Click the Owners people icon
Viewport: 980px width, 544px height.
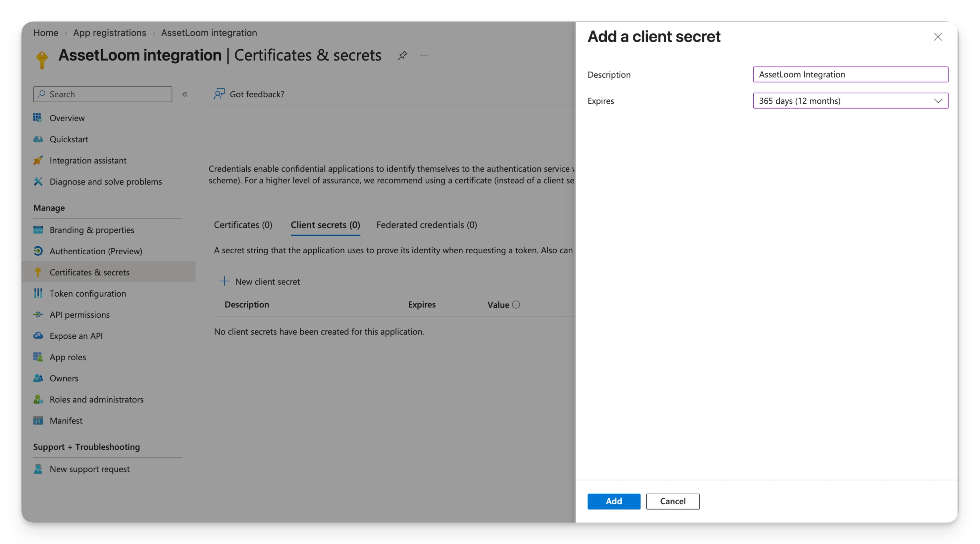pos(38,378)
